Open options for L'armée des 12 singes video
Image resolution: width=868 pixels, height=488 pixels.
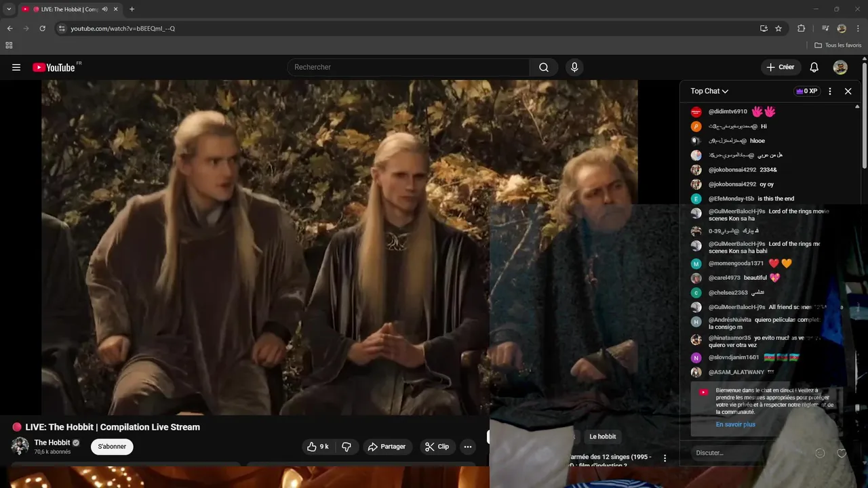point(665,459)
